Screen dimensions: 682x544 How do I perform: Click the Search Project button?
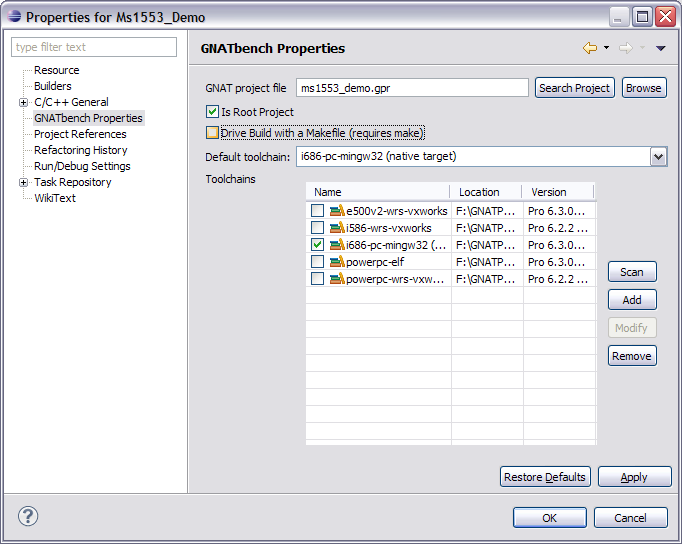click(575, 88)
